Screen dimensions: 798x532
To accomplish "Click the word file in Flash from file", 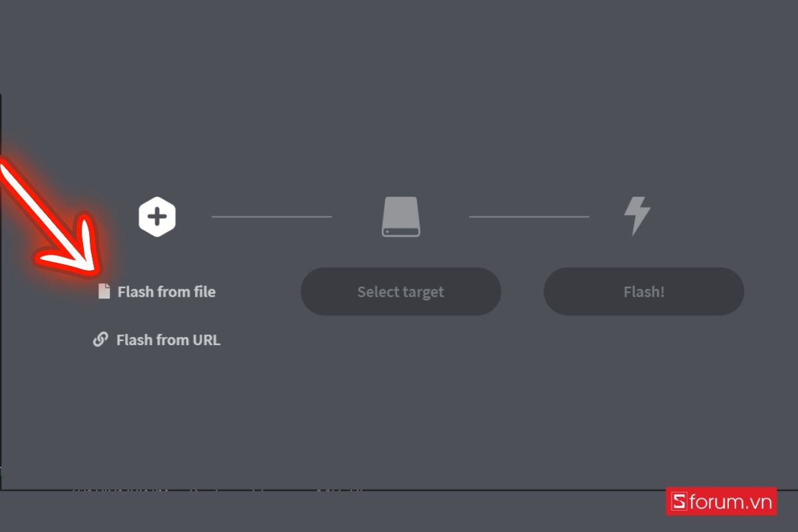I will pyautogui.click(x=205, y=291).
